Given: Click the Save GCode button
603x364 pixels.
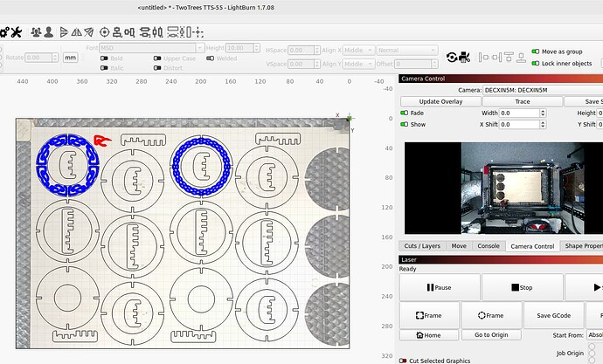Looking at the screenshot, I should coord(554,315).
